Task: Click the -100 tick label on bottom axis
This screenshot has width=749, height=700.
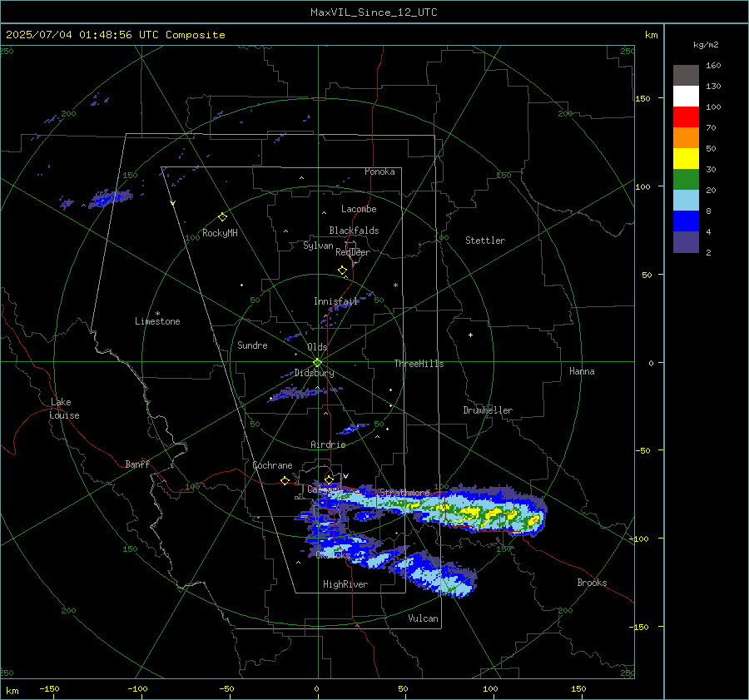Action: point(137,689)
